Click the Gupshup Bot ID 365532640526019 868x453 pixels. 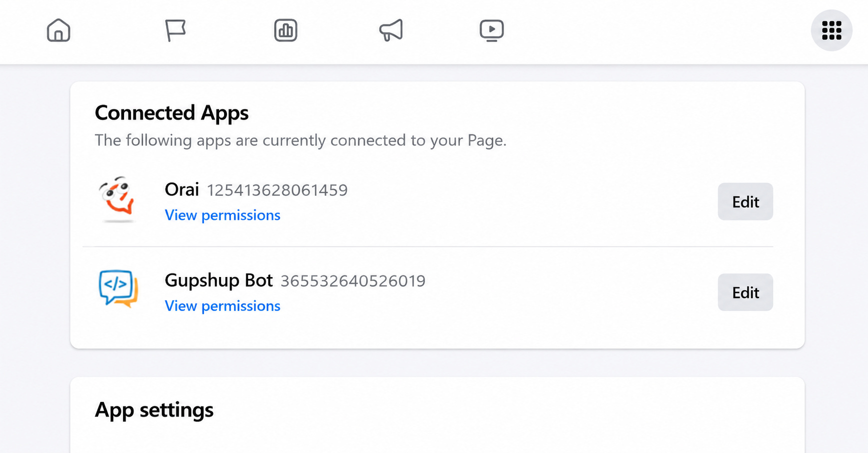353,281
